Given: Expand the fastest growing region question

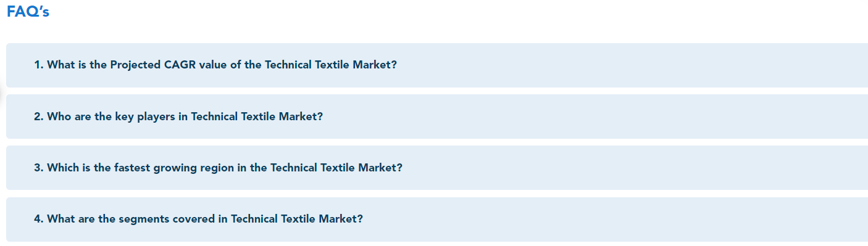Looking at the screenshot, I should [x=437, y=168].
